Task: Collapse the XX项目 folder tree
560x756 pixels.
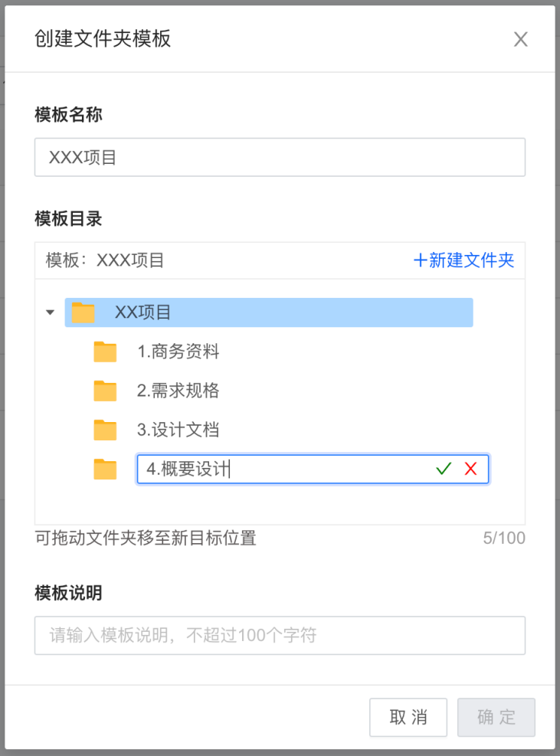Action: pyautogui.click(x=50, y=313)
